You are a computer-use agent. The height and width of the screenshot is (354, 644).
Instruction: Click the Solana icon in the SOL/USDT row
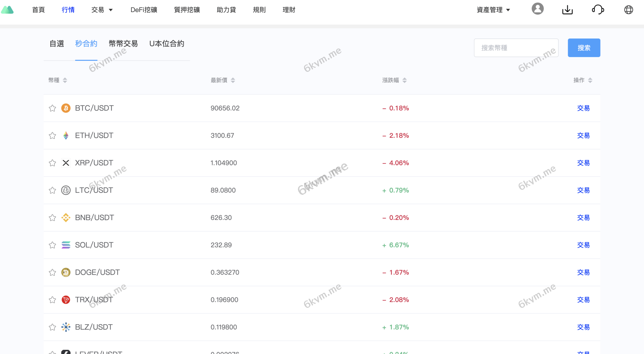(66, 245)
